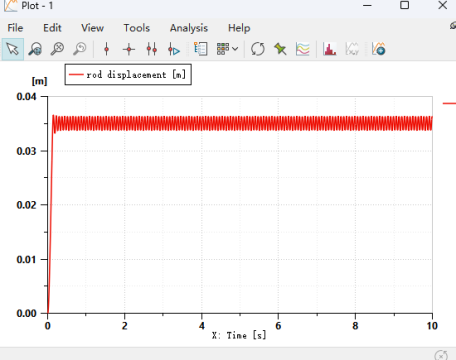
Task: Click the cursor with play arrow icon
Action: point(174,49)
